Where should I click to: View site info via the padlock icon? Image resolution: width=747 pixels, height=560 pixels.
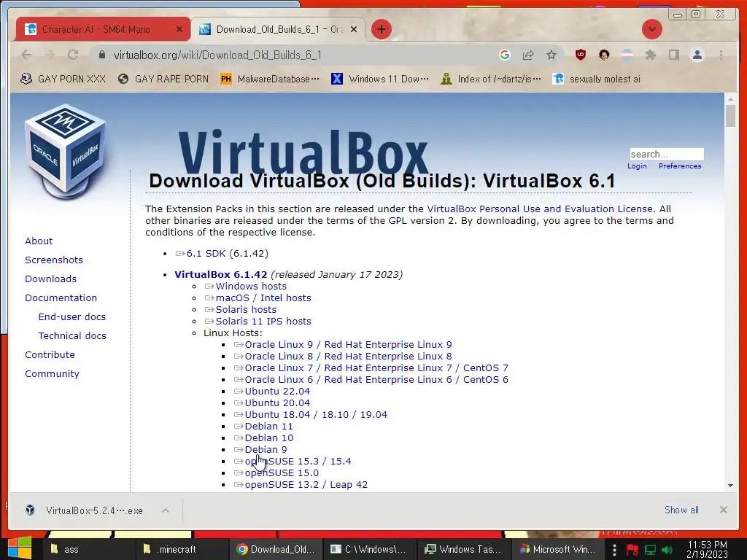[x=101, y=55]
